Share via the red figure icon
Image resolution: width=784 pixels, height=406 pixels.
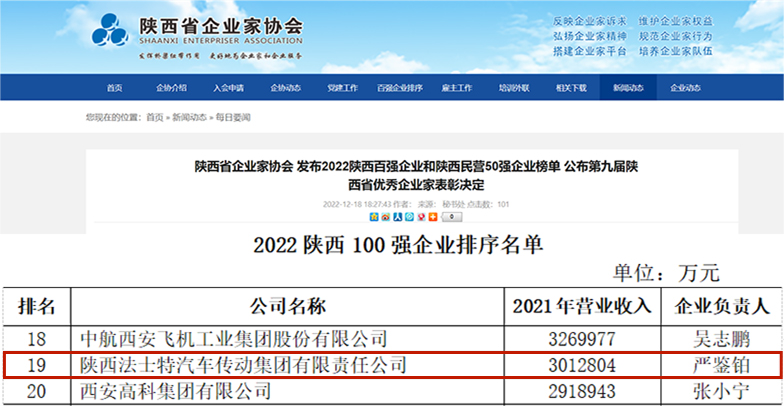[x=420, y=216]
